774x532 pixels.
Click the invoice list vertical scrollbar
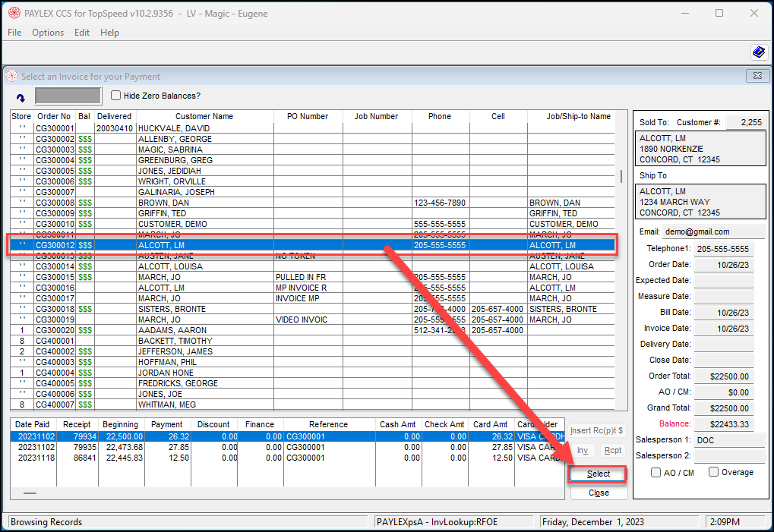pos(621,261)
